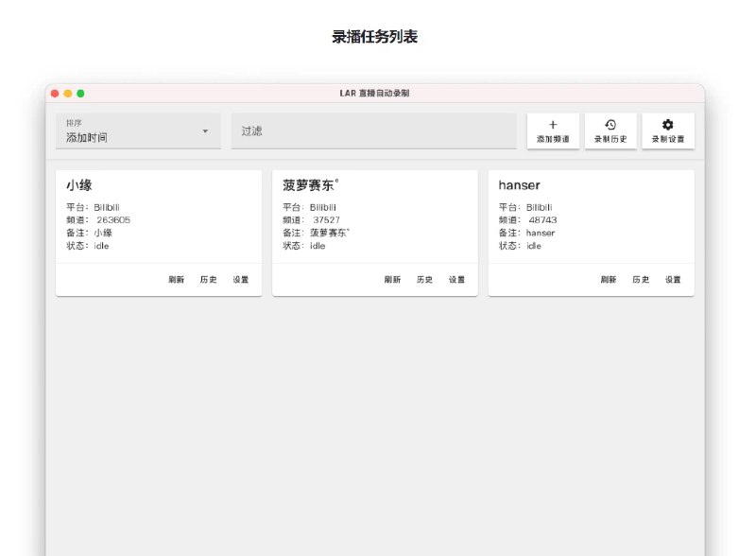Open recording history via the clock icon
Screen dimensions: 756x556
tap(610, 124)
